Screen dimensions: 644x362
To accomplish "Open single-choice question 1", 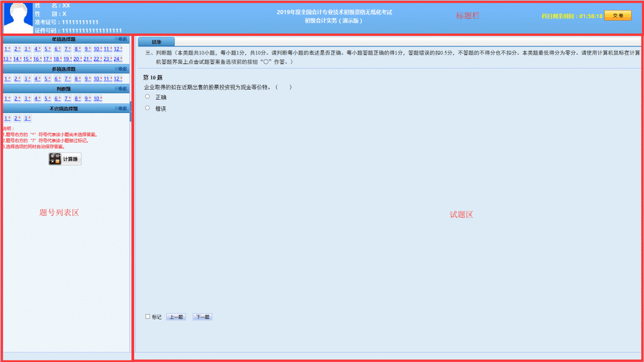I will (6, 48).
